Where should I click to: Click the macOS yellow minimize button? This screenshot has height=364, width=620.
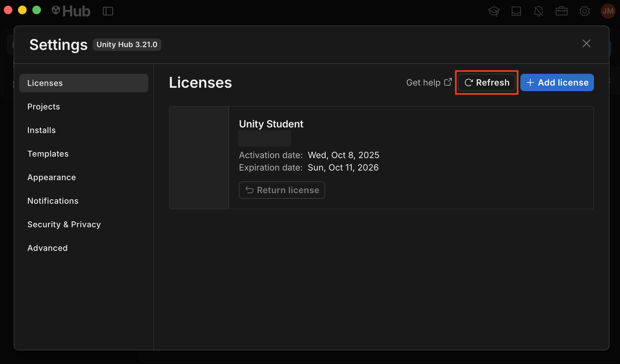(x=22, y=10)
